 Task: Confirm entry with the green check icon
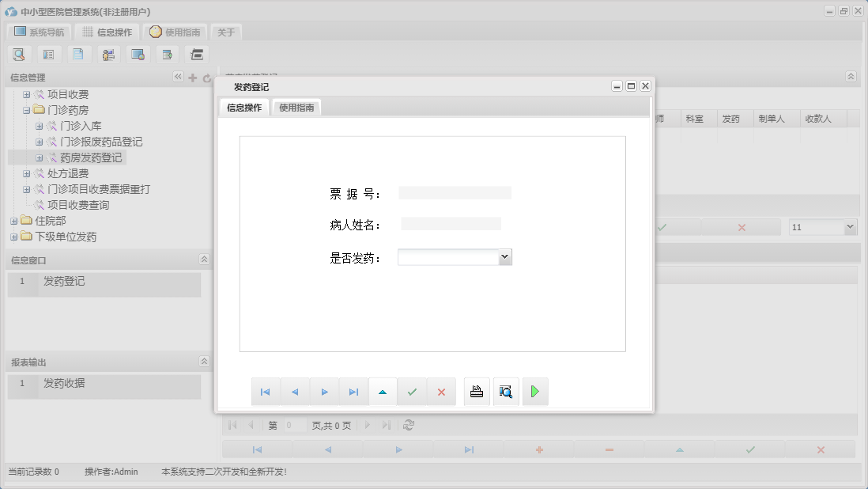coord(412,391)
